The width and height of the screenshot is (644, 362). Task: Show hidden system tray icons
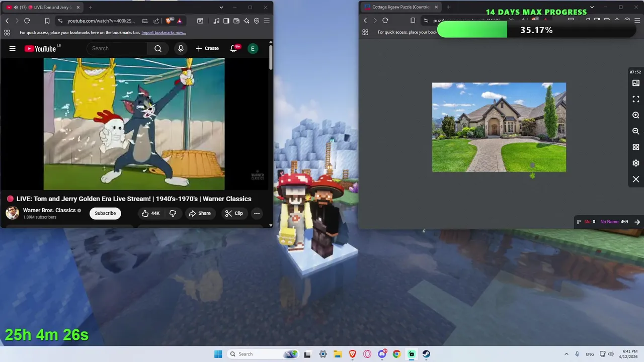566,354
